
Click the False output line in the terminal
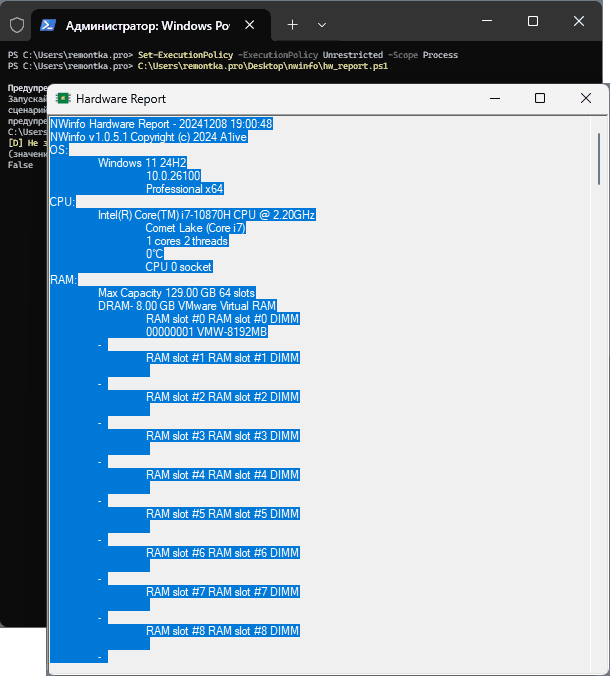pyautogui.click(x=20, y=165)
